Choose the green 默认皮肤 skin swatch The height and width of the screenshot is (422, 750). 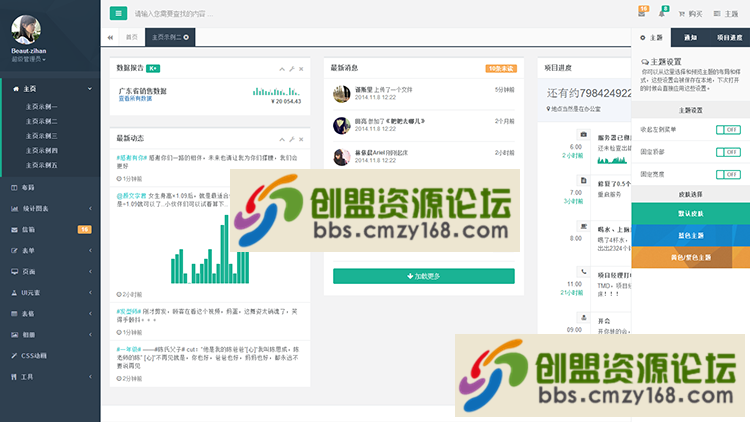(x=691, y=213)
